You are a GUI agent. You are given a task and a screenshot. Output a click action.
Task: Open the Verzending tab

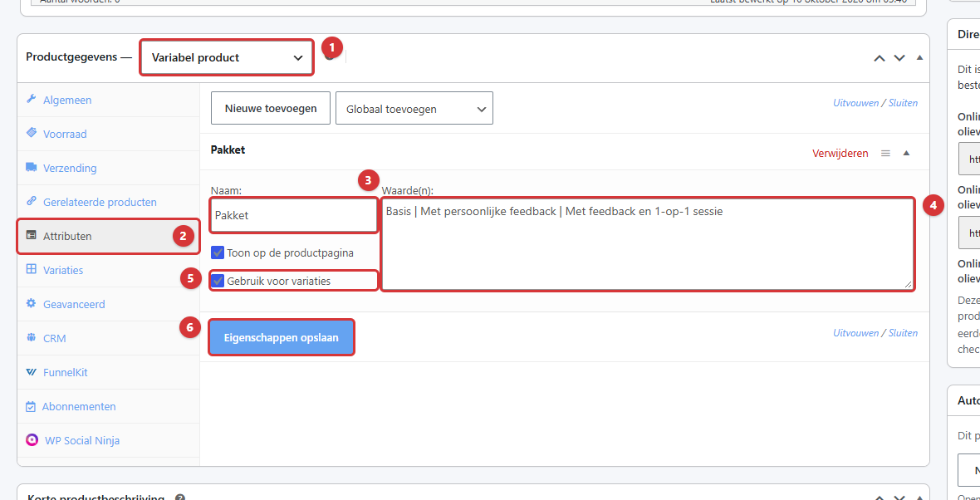pyautogui.click(x=108, y=168)
